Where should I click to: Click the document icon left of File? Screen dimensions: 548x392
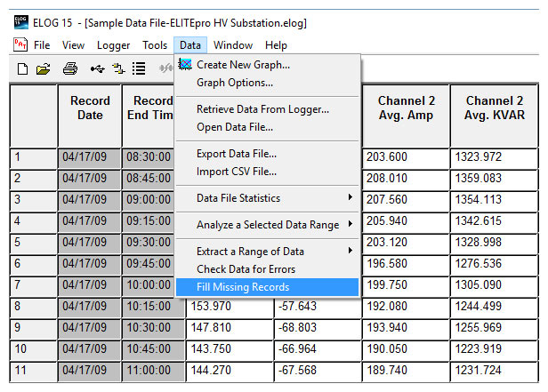(20, 45)
